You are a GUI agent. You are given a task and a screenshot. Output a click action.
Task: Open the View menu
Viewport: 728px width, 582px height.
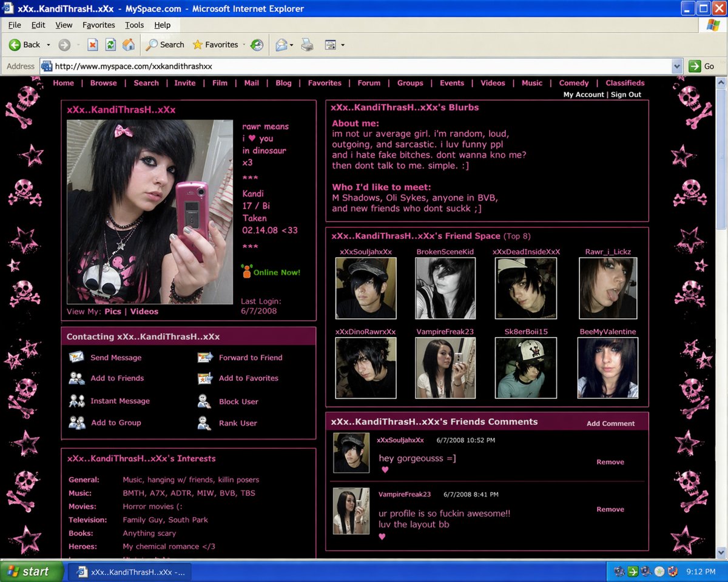[64, 25]
